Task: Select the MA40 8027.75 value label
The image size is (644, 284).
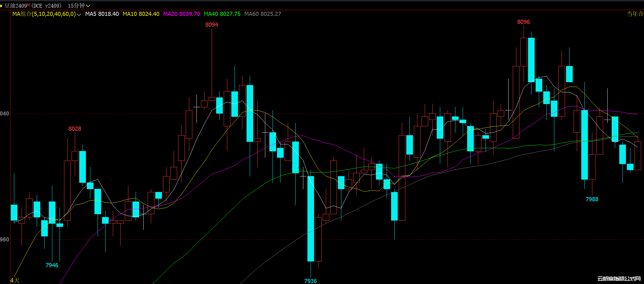Action: point(222,14)
